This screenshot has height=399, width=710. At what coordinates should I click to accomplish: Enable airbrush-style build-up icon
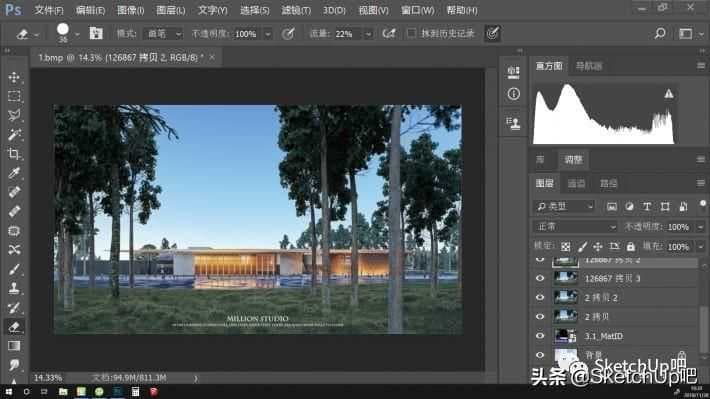[x=389, y=34]
